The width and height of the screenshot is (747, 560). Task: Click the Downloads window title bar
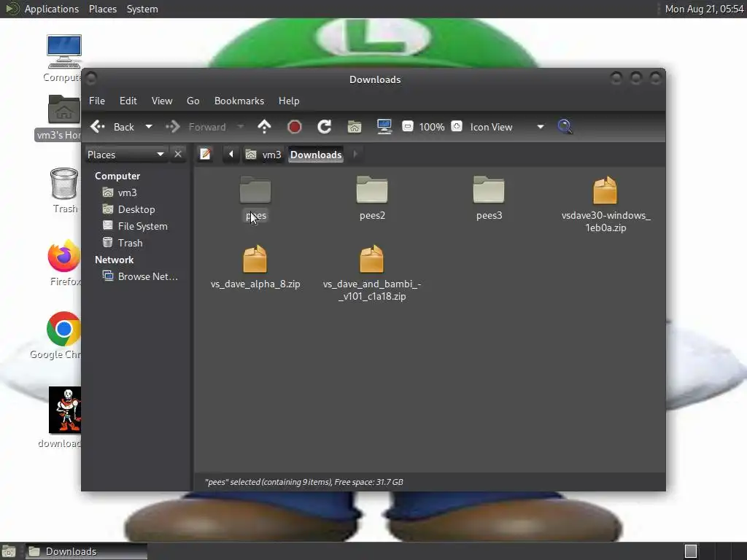(374, 79)
